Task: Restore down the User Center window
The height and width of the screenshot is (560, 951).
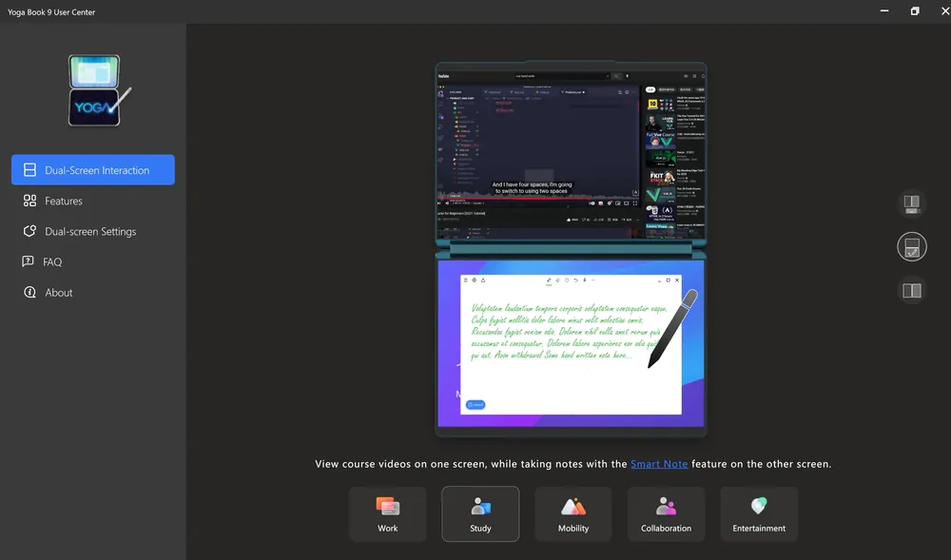Action: pyautogui.click(x=915, y=10)
